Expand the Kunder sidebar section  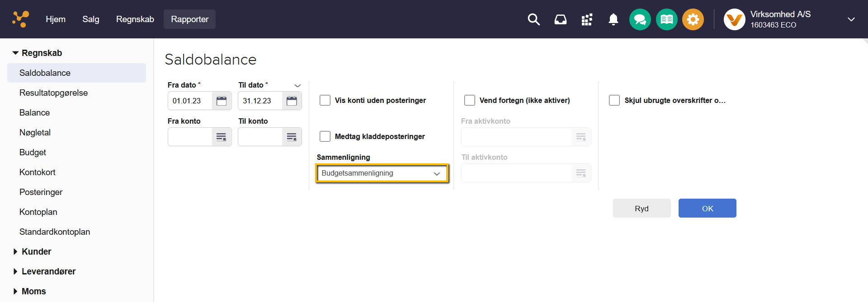tap(36, 251)
